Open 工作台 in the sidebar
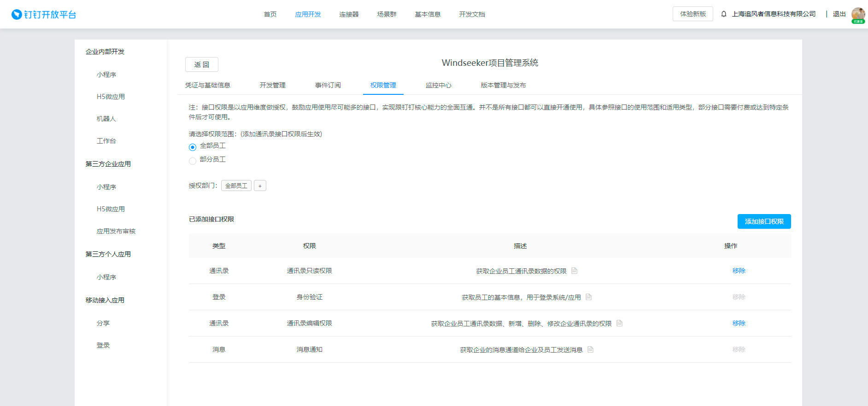 click(106, 141)
